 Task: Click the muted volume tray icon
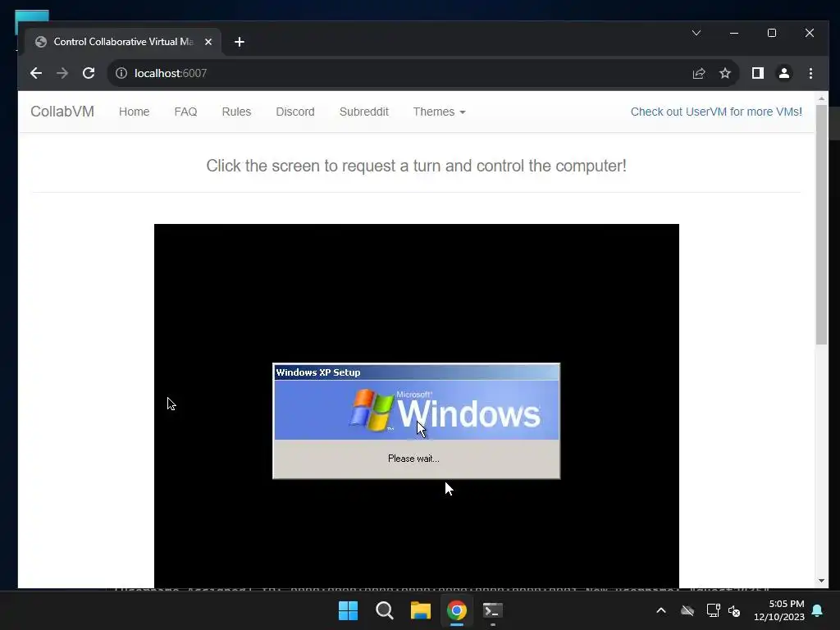(734, 610)
